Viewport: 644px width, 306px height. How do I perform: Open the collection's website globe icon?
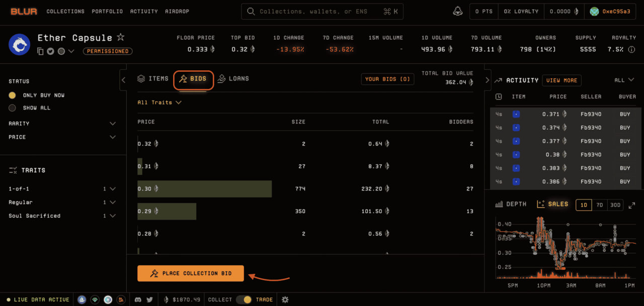point(61,51)
